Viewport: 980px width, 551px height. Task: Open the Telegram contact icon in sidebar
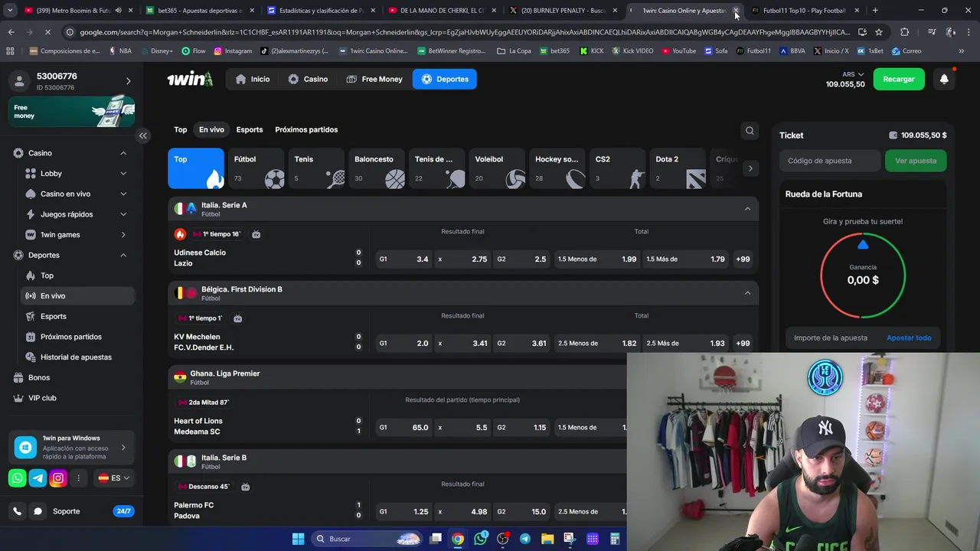(38, 478)
